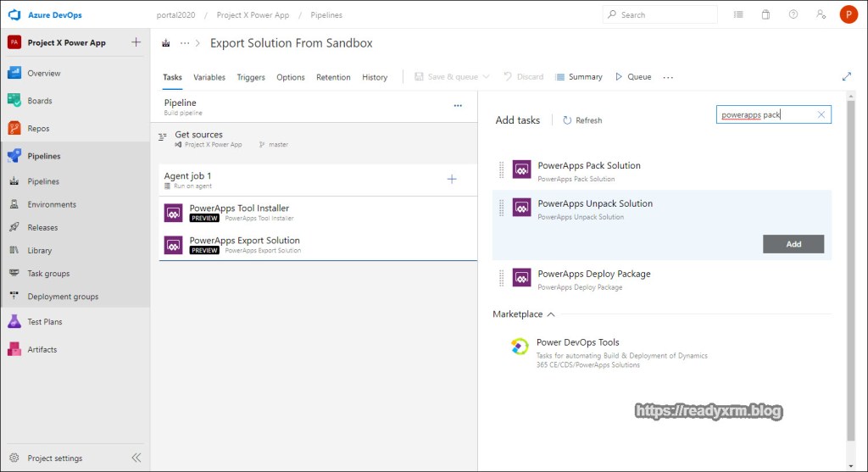
Task: Open the Pipeline ellipsis menu
Action: (x=458, y=106)
